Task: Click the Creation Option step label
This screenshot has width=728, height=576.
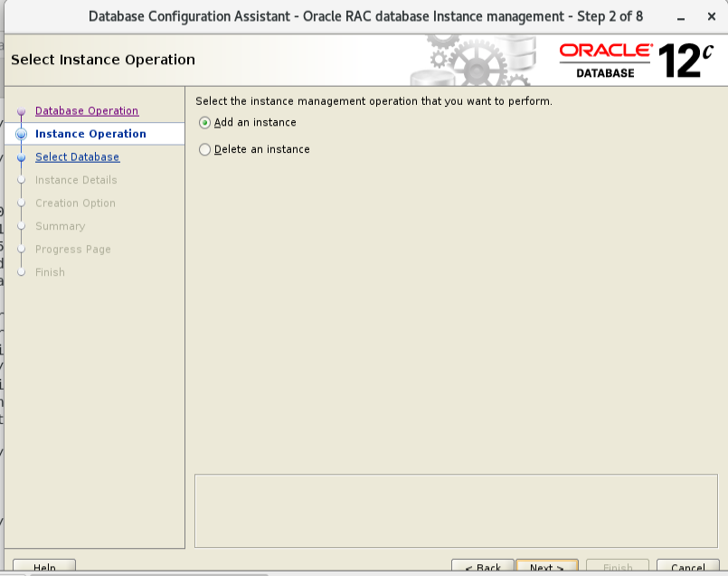Action: tap(75, 203)
